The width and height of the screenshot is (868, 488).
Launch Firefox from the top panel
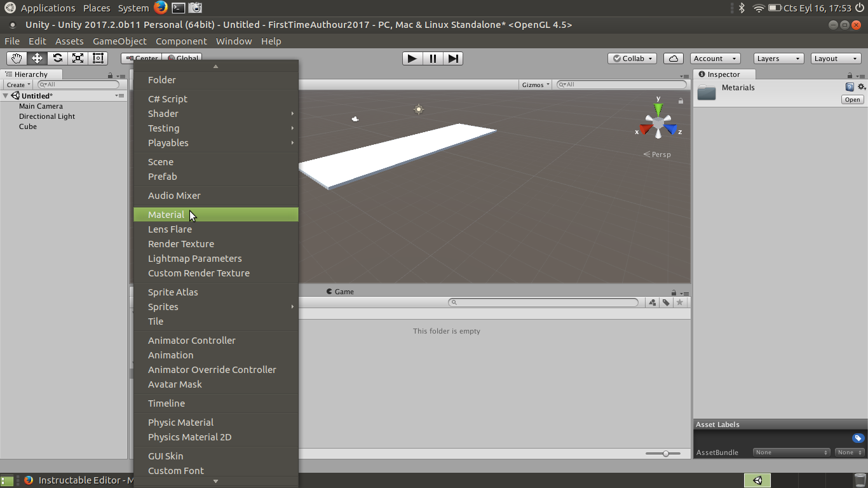[x=161, y=8]
